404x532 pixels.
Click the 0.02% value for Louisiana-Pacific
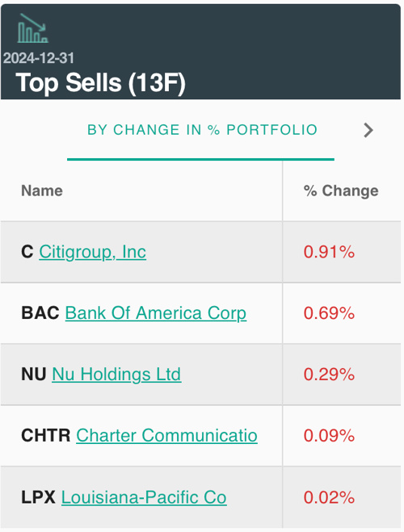329,498
